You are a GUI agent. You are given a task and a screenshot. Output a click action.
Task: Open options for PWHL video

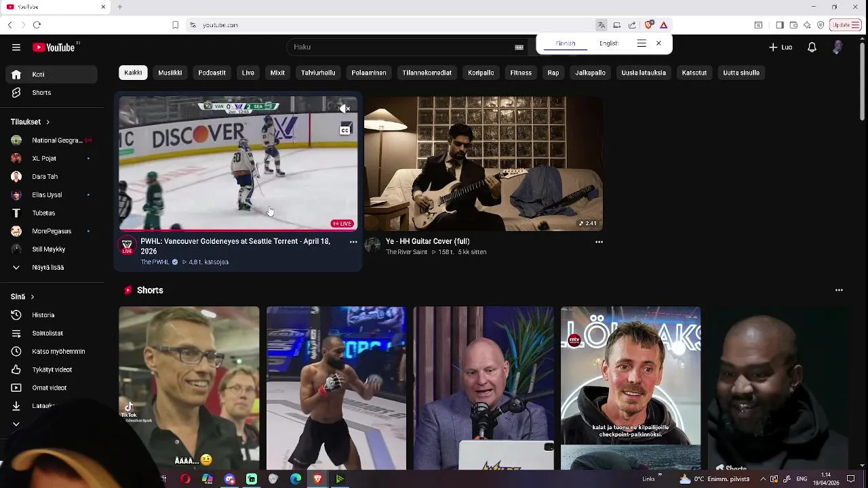point(353,242)
